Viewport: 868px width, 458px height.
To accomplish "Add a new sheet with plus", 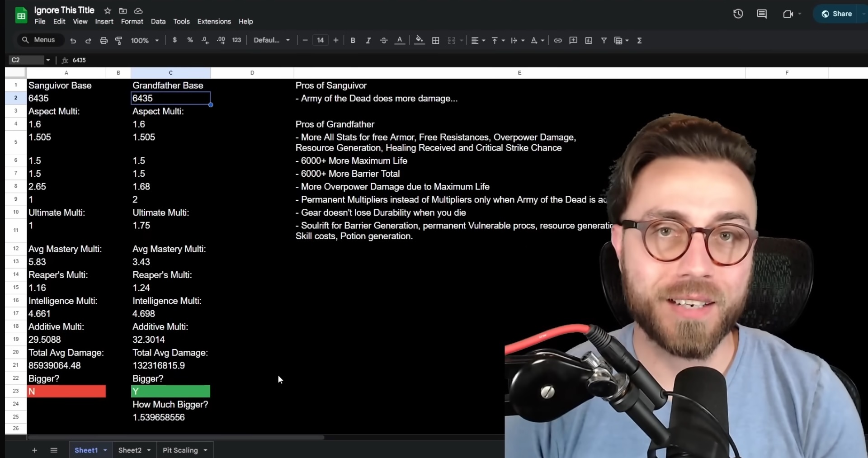I will click(x=34, y=450).
